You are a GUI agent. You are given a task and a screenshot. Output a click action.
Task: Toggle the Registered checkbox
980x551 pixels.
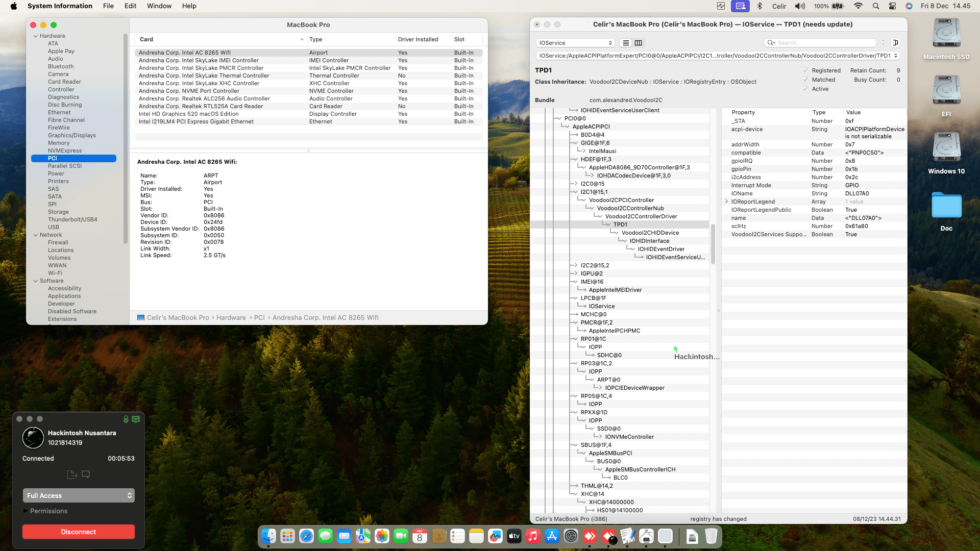[805, 70]
